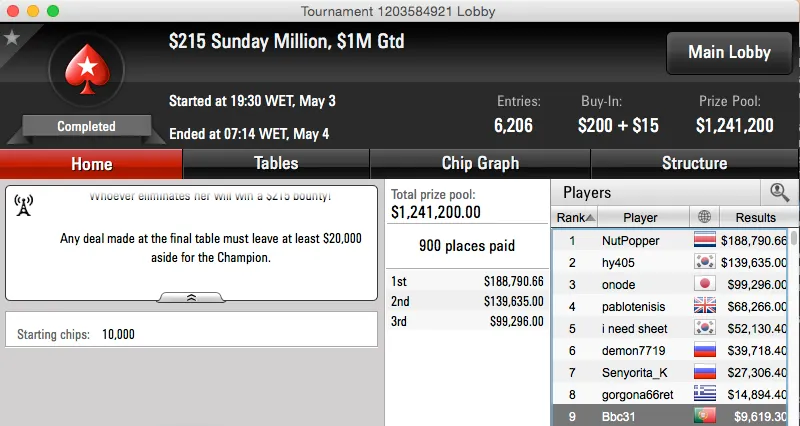
Task: Select player NutPopper in the list
Action: [629, 240]
